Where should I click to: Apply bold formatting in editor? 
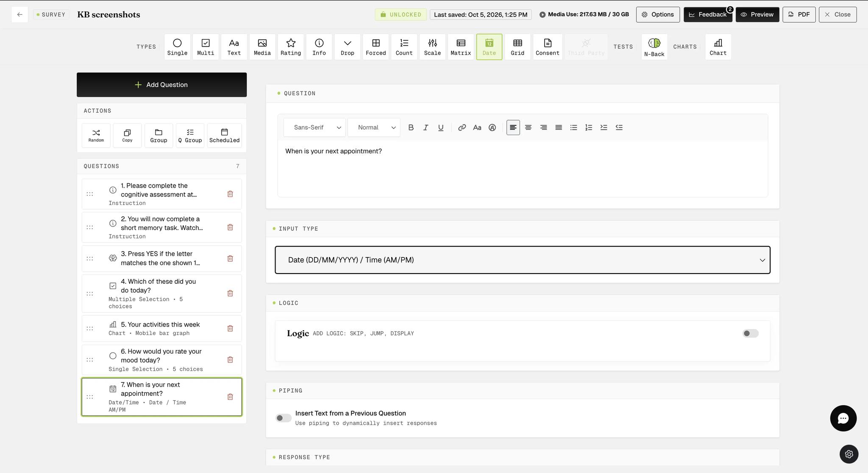coord(411,127)
